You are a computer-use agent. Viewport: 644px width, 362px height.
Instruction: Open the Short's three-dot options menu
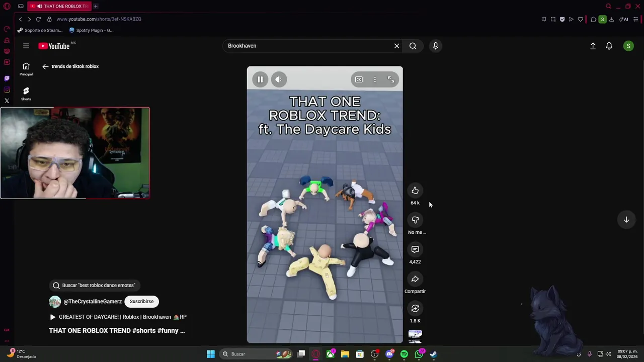pyautogui.click(x=375, y=79)
